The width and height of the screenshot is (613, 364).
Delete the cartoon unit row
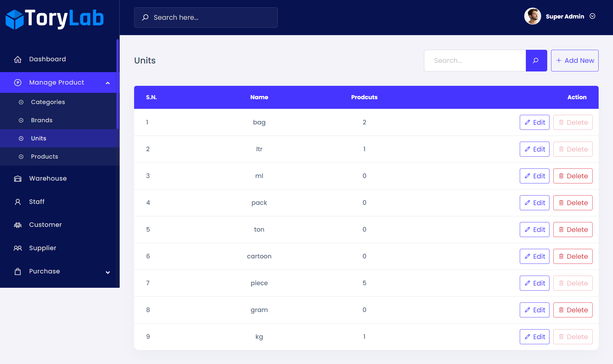pyautogui.click(x=572, y=256)
